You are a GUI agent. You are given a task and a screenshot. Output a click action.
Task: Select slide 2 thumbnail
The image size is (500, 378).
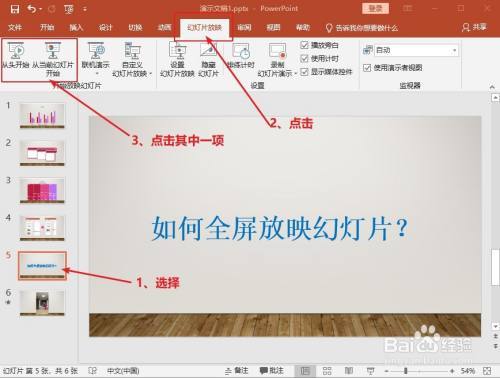(42, 153)
